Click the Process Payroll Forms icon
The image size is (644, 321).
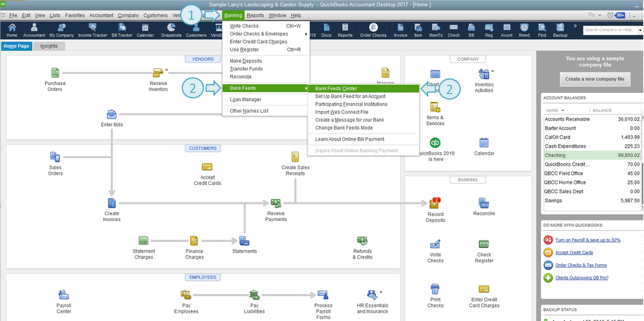(x=323, y=295)
